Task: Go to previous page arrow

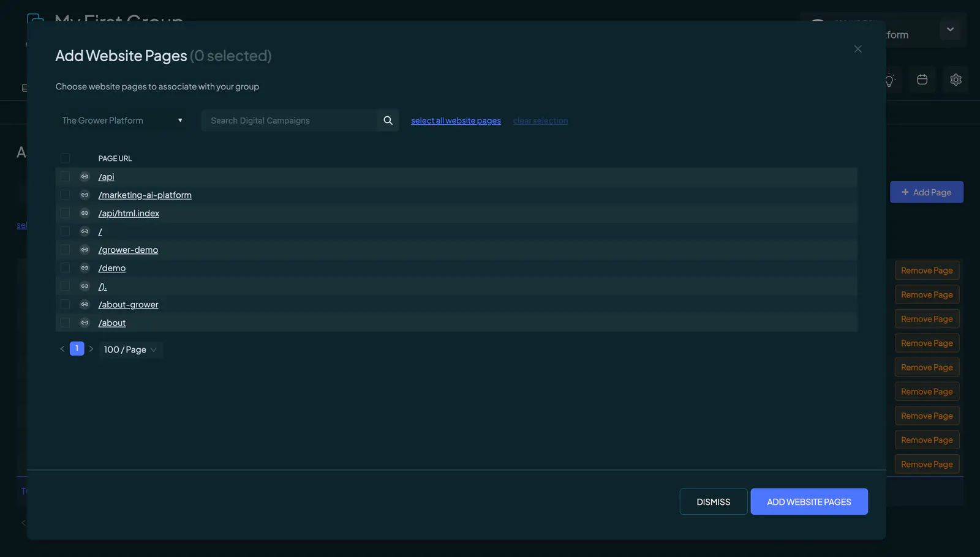Action: point(62,349)
